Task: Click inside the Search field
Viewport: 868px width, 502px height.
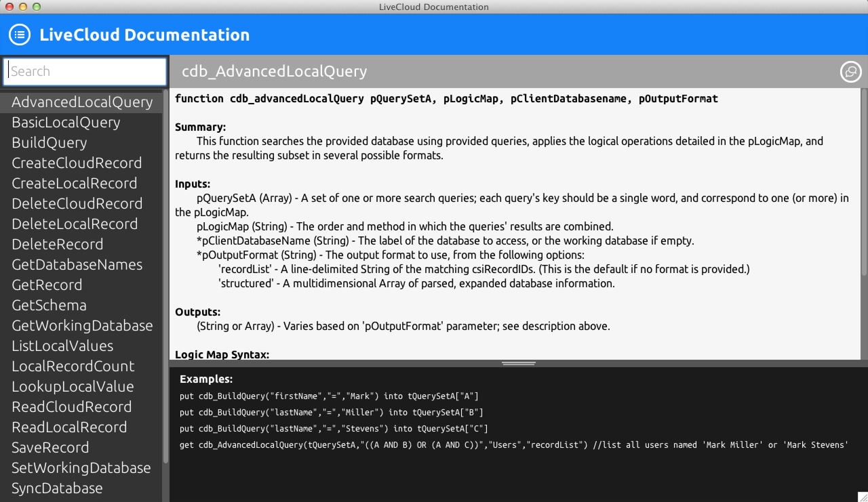Action: pos(85,72)
